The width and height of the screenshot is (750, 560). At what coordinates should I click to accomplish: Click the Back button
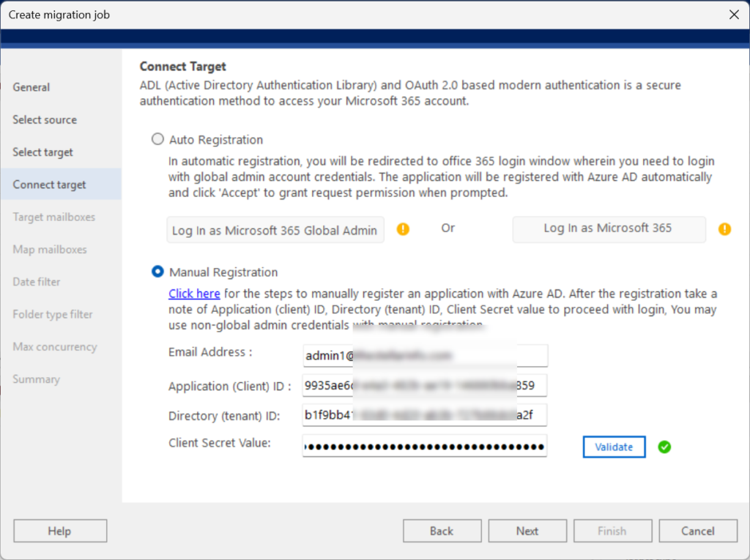442,531
